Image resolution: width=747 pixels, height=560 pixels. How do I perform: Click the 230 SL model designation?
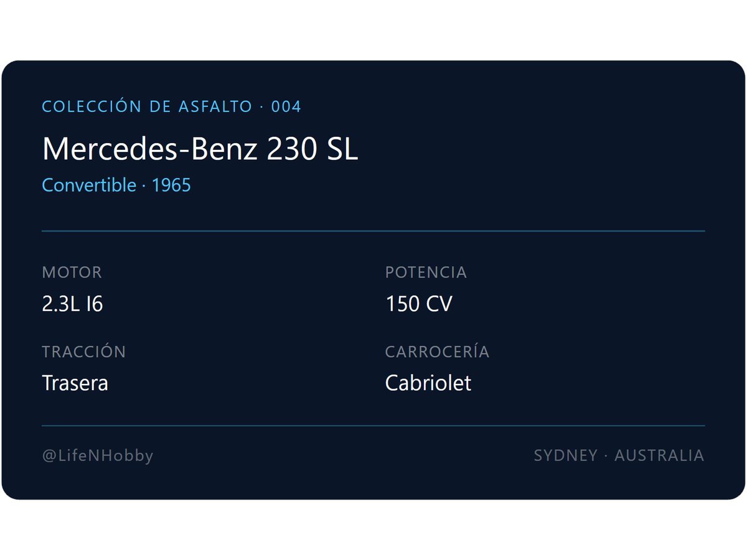(312, 149)
